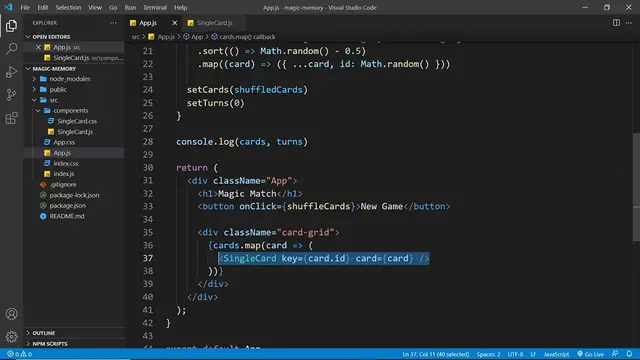Open package-lock.json in explorer
The height and width of the screenshot is (360, 640).
click(x=74, y=195)
